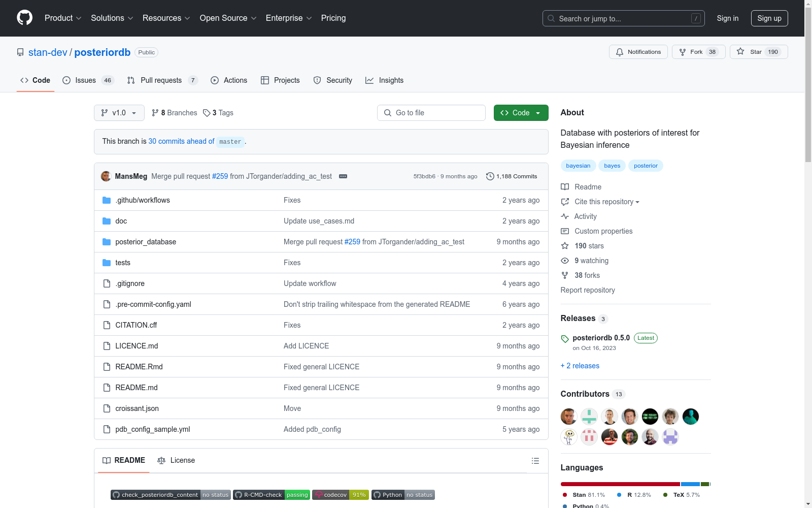The width and height of the screenshot is (812, 508).
Task: Open the Open Source dropdown menu
Action: pyautogui.click(x=228, y=18)
